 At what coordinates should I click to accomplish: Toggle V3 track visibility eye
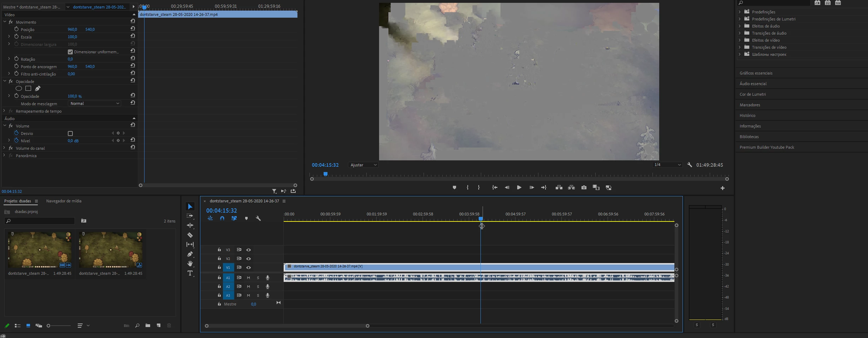[249, 250]
